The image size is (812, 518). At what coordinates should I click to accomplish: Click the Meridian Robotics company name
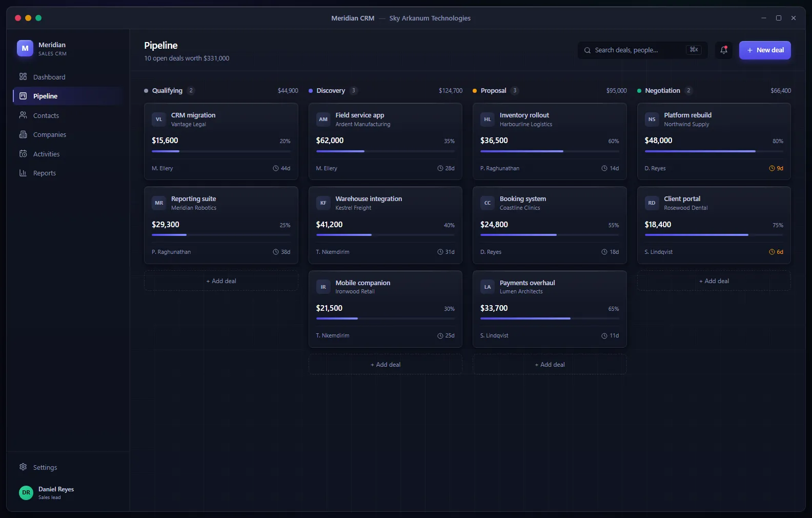click(194, 208)
